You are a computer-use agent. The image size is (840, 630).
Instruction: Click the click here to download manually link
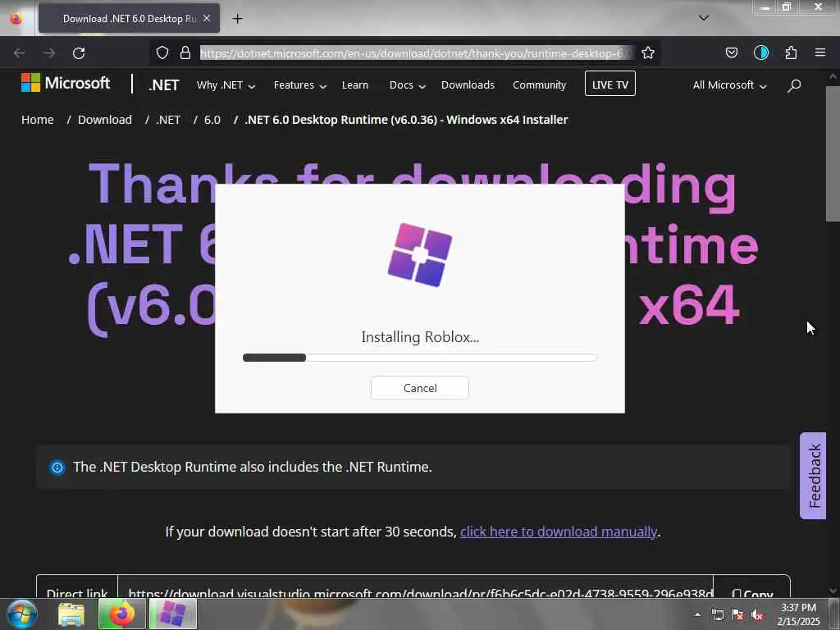coord(558,532)
